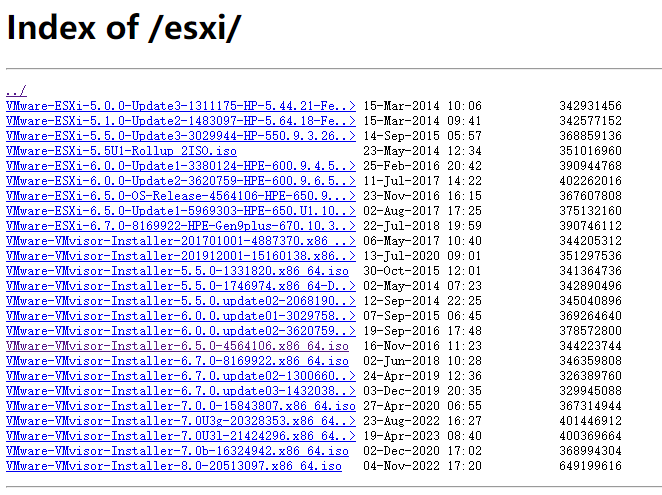This screenshot has width=662, height=495.
Task: Select the date 15-Mar-2014 10:06
Action: coord(422,106)
